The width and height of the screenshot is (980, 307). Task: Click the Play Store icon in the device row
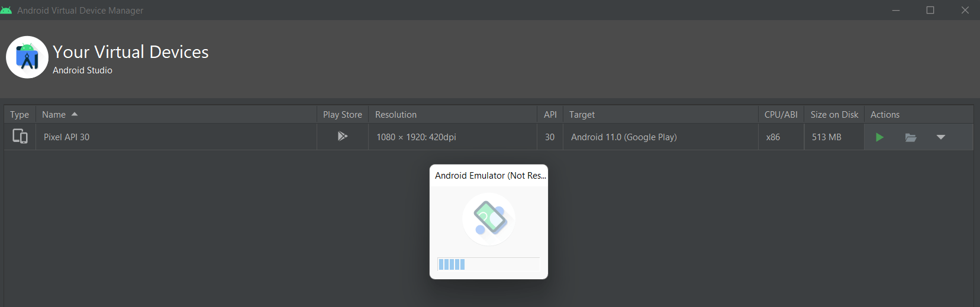pos(342,136)
